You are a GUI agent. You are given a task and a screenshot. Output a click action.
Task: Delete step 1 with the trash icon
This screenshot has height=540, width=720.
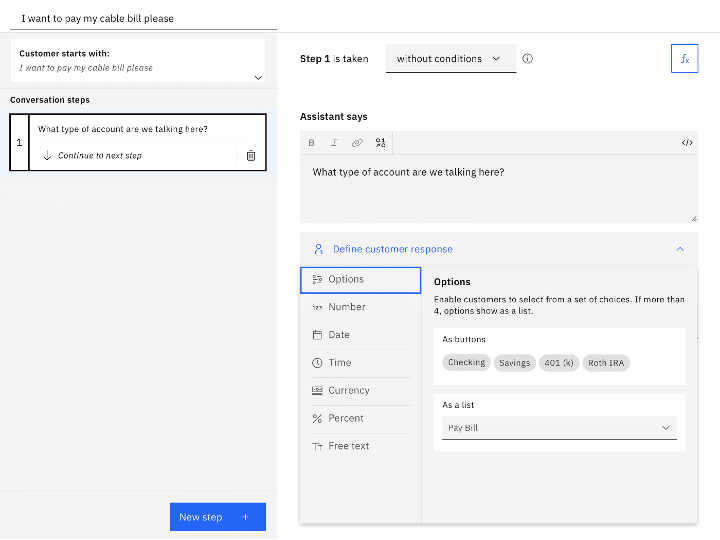251,156
